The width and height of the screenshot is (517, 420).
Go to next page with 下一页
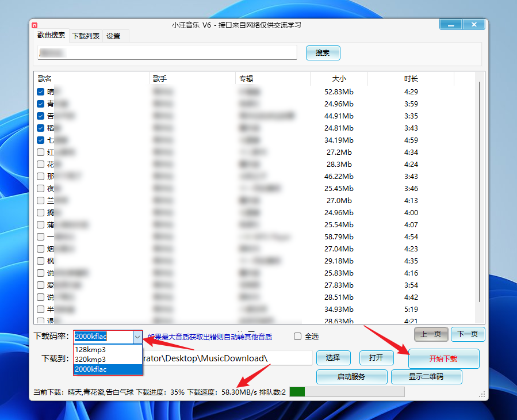pos(468,334)
